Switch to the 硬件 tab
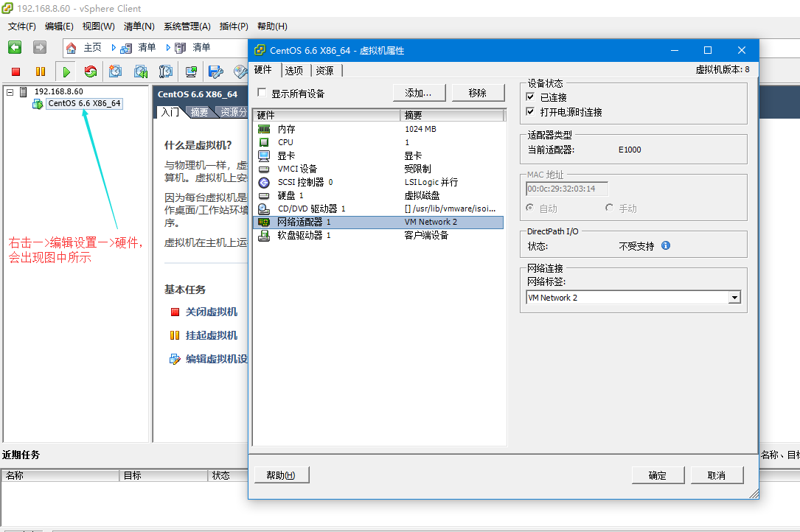The height and width of the screenshot is (532, 800). point(263,69)
